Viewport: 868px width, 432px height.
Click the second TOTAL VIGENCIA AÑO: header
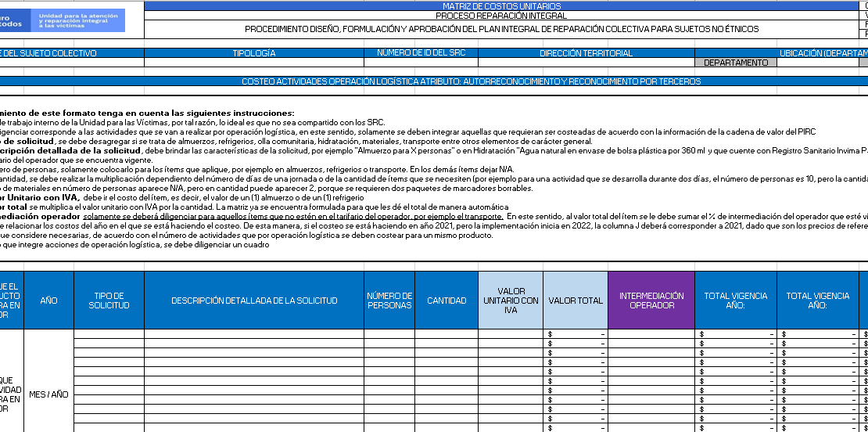click(818, 301)
